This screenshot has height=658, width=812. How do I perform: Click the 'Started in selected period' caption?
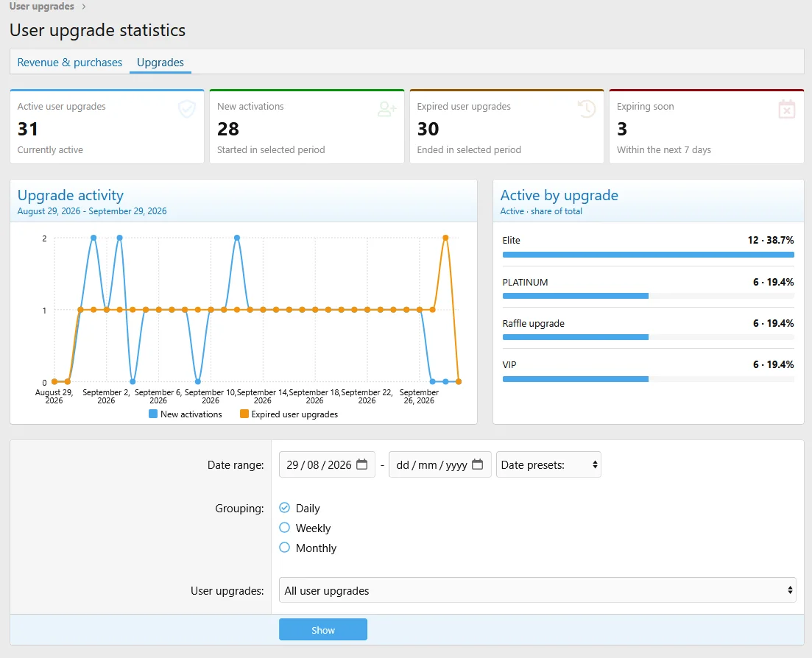(271, 149)
